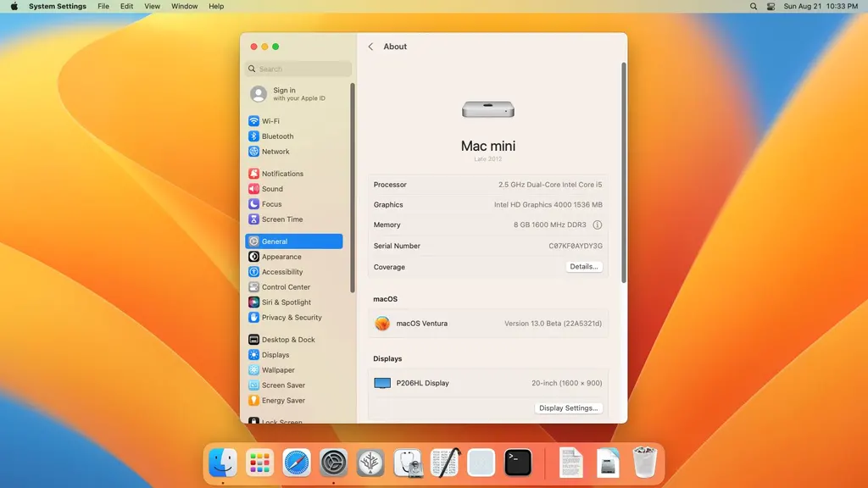This screenshot has width=868, height=488.
Task: Open Disk Utility from the Dock
Action: [x=408, y=462]
